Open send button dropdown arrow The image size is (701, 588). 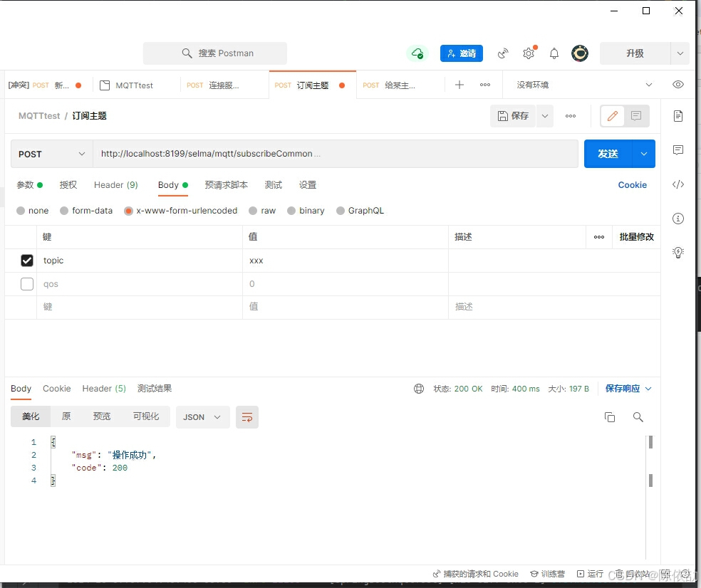644,154
